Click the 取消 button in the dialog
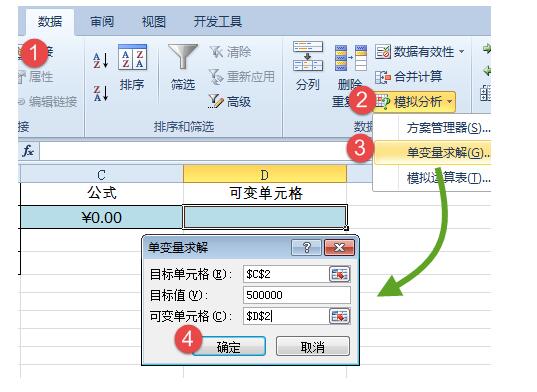The width and height of the screenshot is (537, 392). point(313,346)
